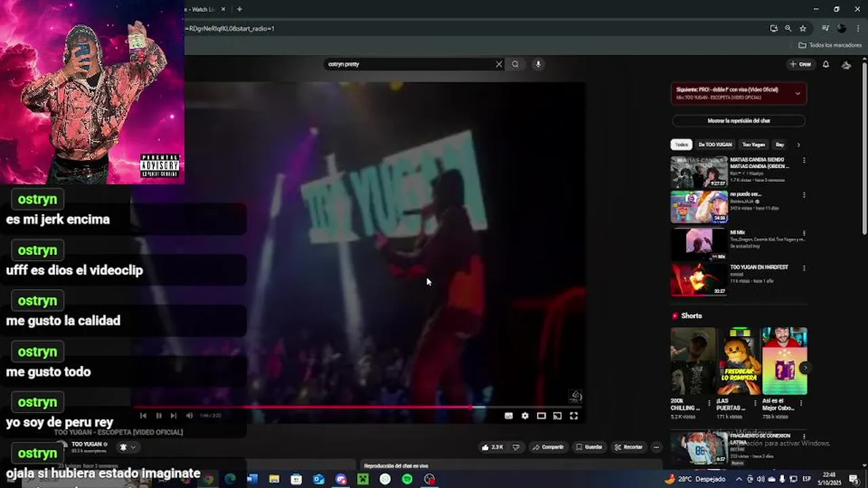Open 'Así es el Mejor Cabo' short
This screenshot has width=868, height=488.
(x=785, y=361)
